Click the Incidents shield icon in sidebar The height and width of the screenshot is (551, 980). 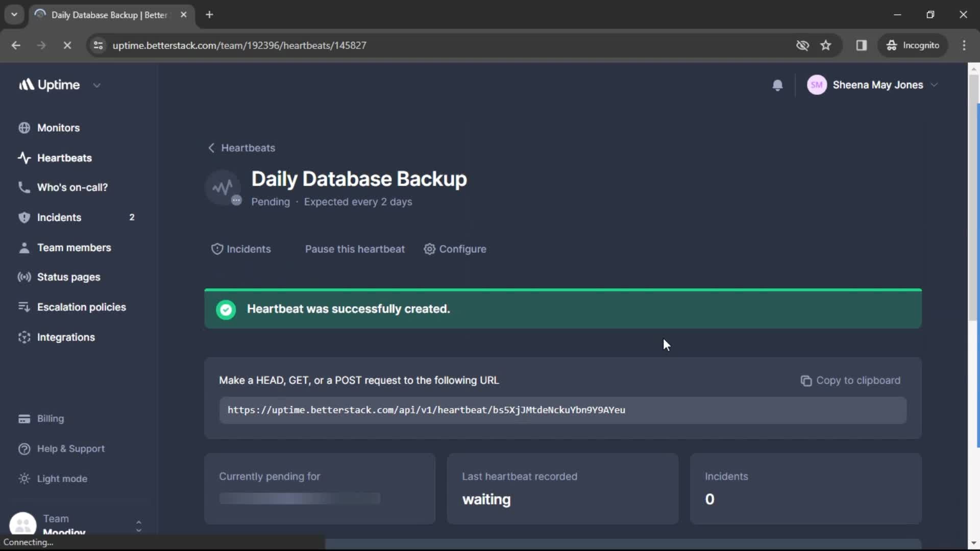pyautogui.click(x=24, y=218)
